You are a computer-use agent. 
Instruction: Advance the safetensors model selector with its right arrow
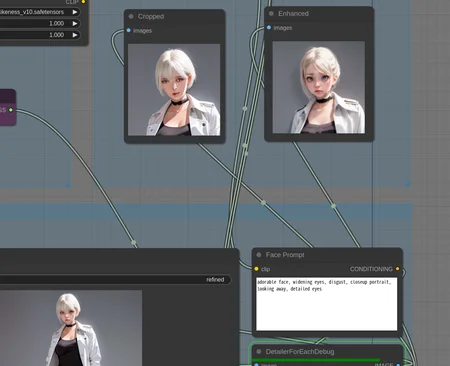coord(75,12)
